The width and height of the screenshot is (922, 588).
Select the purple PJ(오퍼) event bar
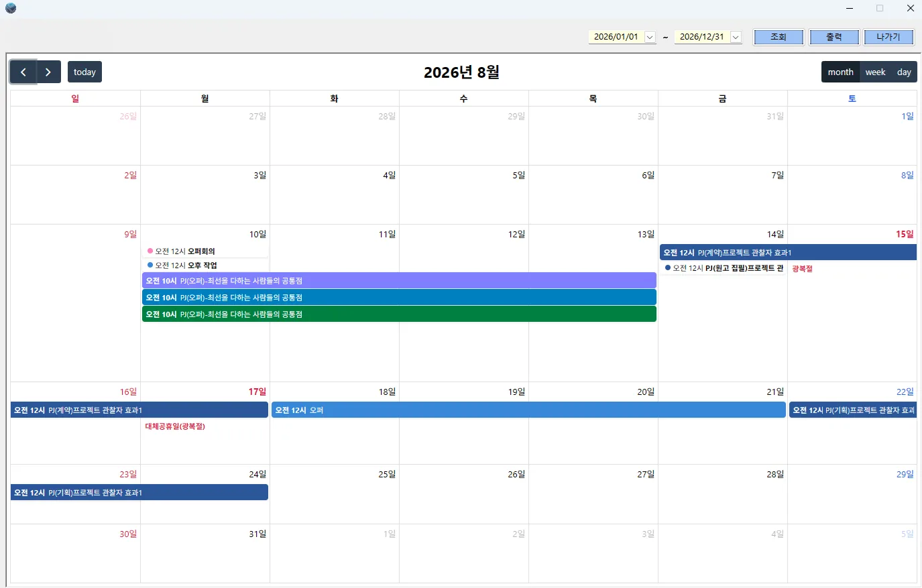click(399, 280)
